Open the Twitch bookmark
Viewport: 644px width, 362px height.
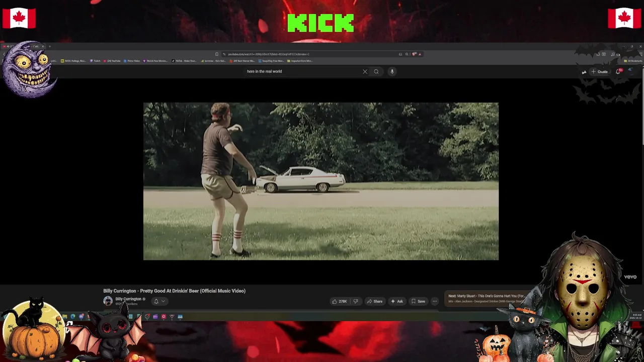tap(95, 61)
